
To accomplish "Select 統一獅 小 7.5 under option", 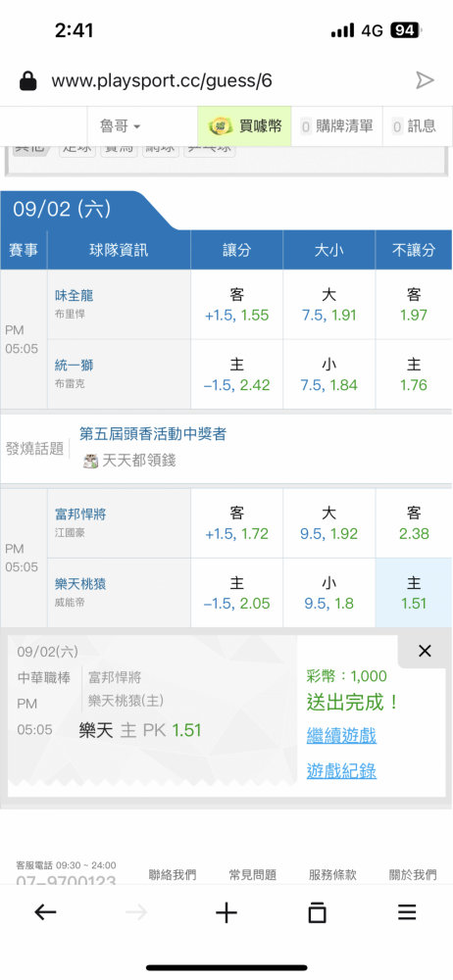I will pyautogui.click(x=329, y=374).
